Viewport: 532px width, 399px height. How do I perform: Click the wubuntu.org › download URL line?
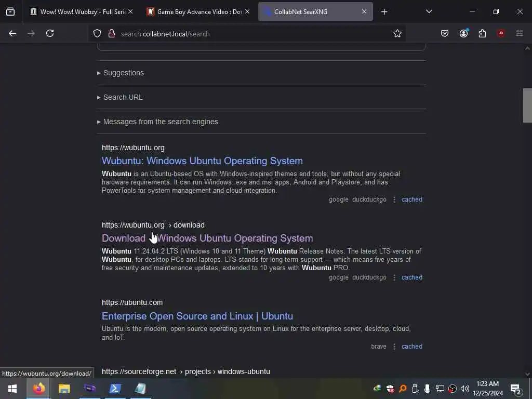coord(153,225)
